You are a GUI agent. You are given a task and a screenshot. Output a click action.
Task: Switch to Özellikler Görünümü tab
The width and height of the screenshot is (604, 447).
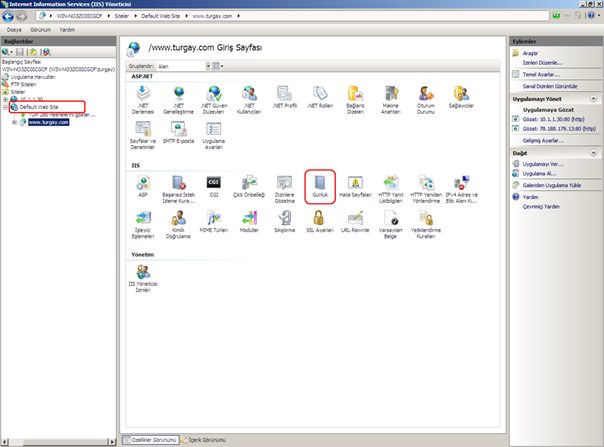pos(151,440)
